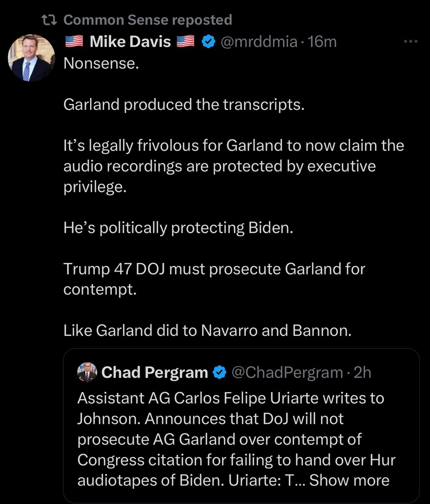Click the flag emoji before Mike Davis

tap(74, 41)
